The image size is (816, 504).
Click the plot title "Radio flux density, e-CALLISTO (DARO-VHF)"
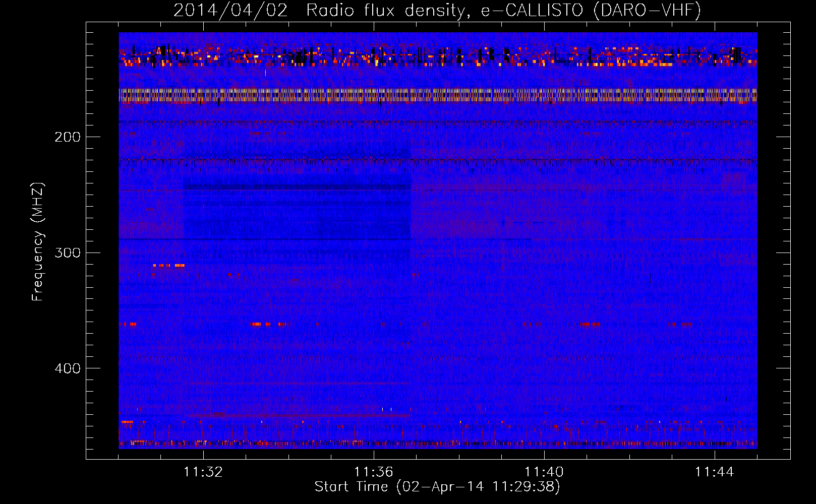(503, 11)
